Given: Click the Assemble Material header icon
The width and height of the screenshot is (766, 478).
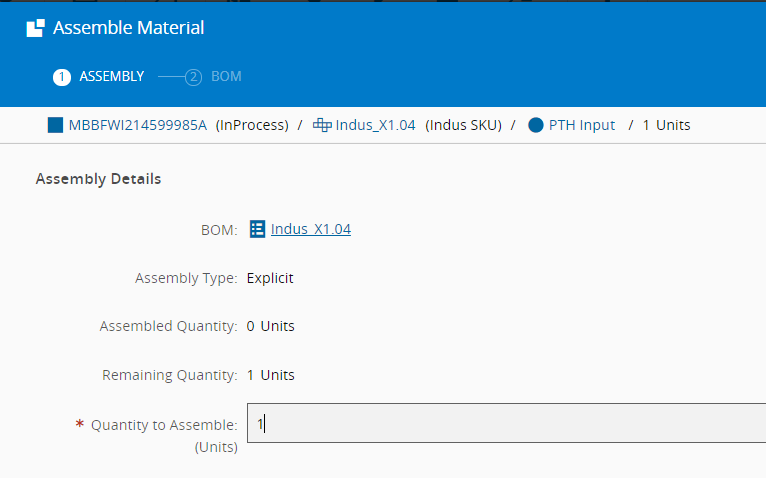Looking at the screenshot, I should point(35,28).
